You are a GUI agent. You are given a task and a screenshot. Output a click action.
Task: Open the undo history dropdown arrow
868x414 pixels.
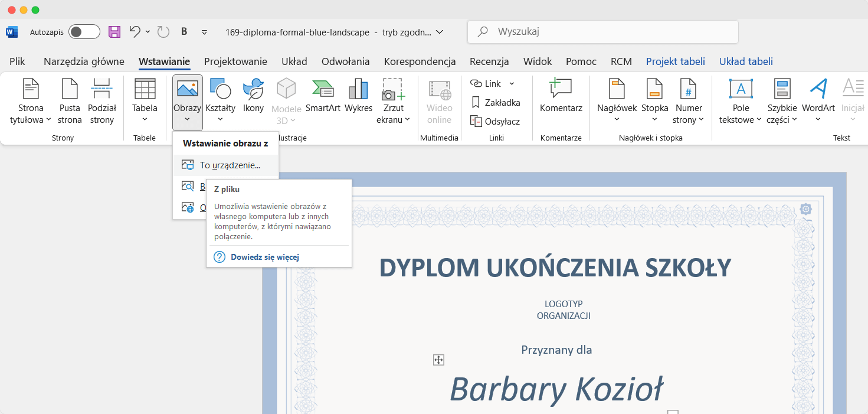148,32
